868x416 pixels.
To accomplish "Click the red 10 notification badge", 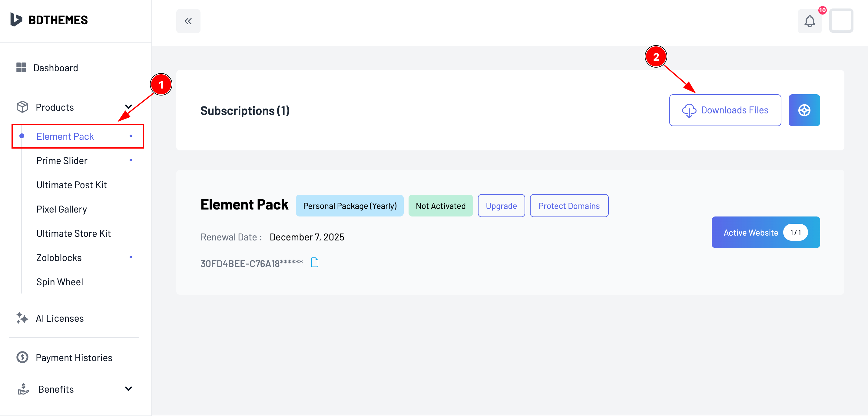I will pyautogui.click(x=822, y=10).
